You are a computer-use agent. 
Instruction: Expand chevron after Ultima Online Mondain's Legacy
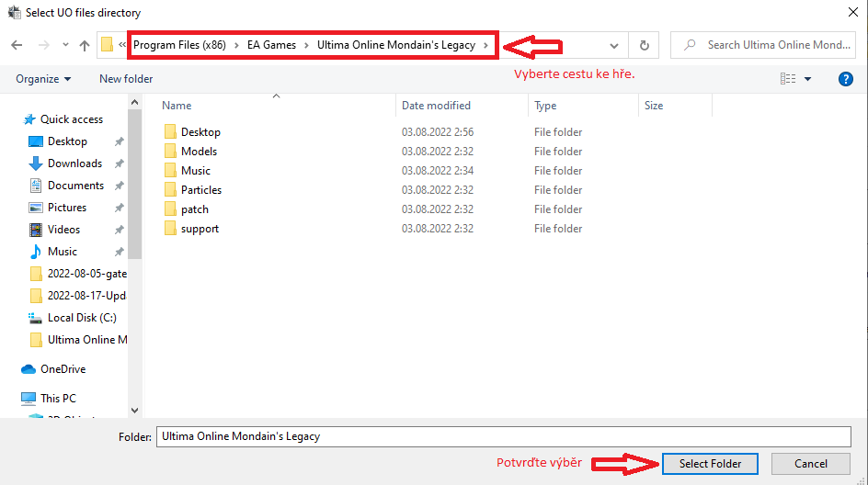click(485, 45)
